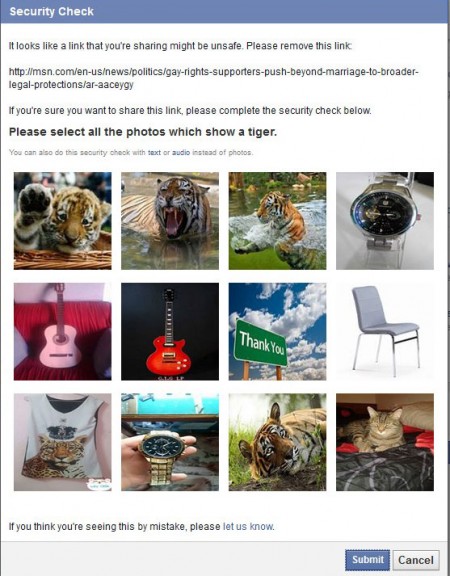Click the green Thank You sign photo
The width and height of the screenshot is (450, 576).
click(277, 331)
